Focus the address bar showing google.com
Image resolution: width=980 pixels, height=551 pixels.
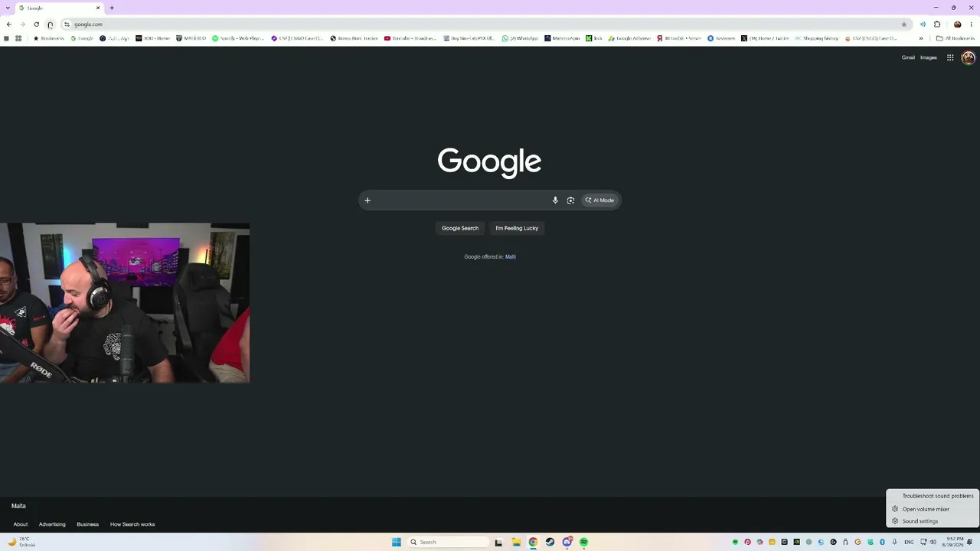[482, 24]
